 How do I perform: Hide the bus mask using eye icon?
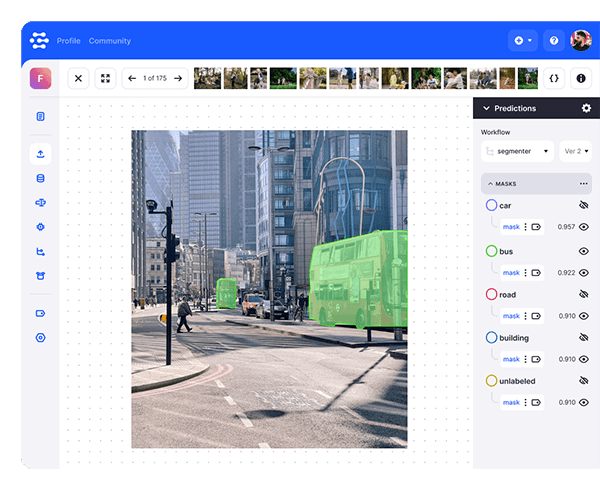tap(584, 272)
